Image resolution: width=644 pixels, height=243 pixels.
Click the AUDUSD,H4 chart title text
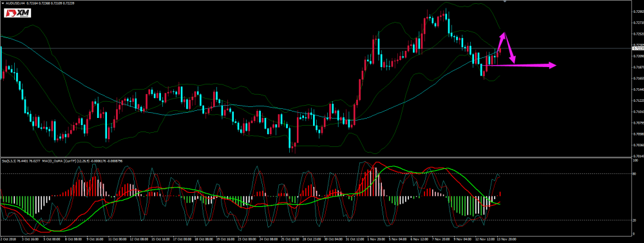pyautogui.click(x=15, y=3)
